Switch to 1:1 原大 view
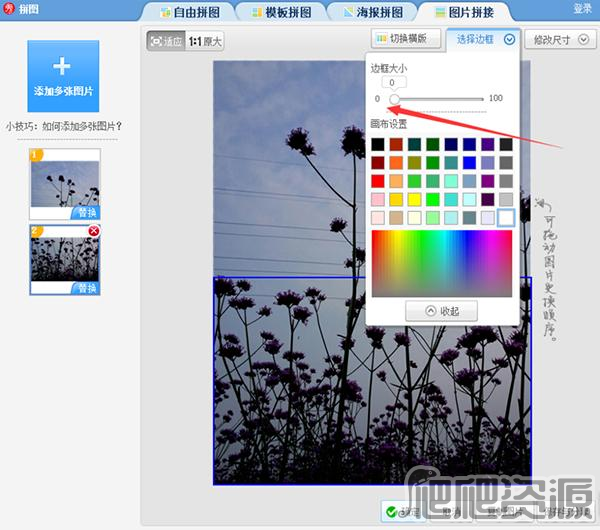Image resolution: width=600 pixels, height=530 pixels. pos(206,42)
